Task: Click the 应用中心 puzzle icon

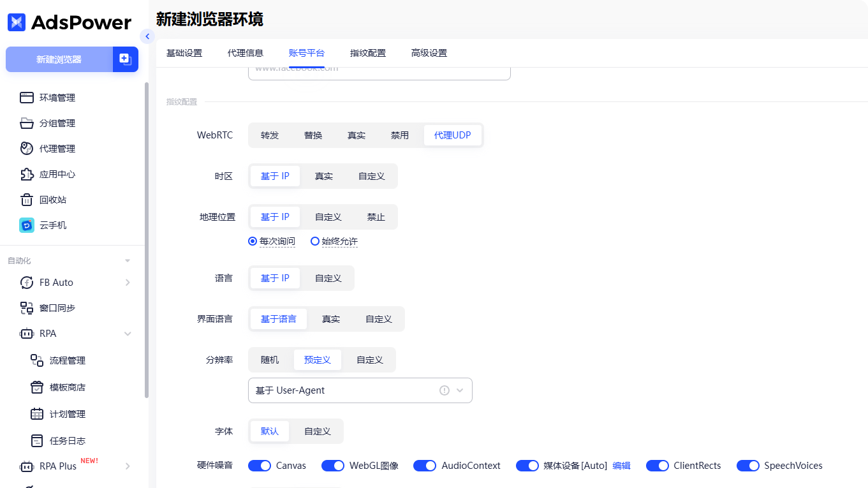Action: pos(26,174)
